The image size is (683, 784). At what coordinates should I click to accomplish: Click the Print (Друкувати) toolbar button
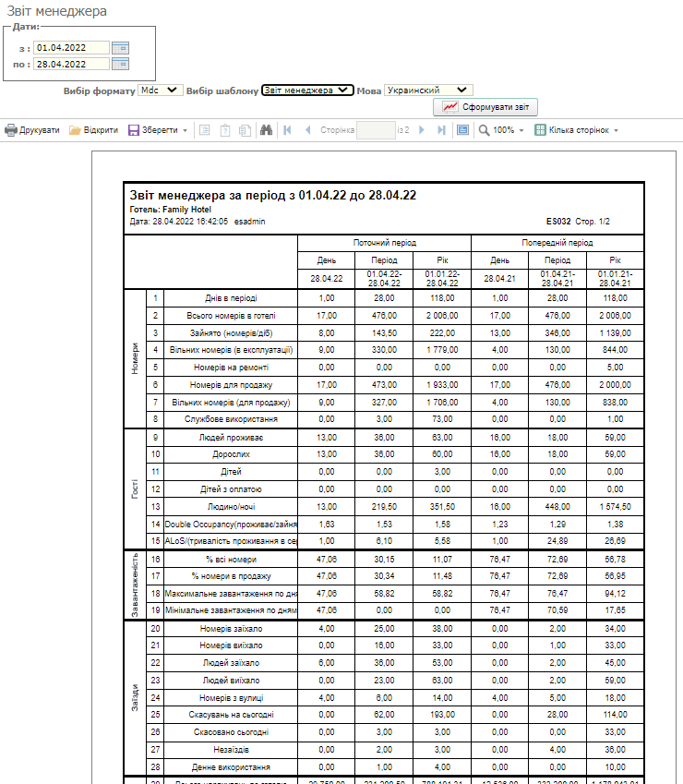32,130
